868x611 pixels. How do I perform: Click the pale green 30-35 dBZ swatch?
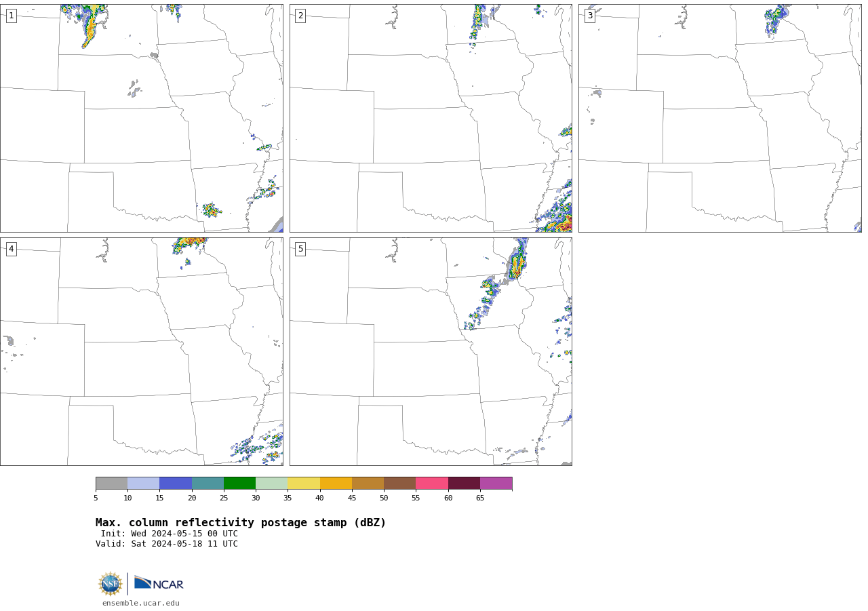point(272,484)
